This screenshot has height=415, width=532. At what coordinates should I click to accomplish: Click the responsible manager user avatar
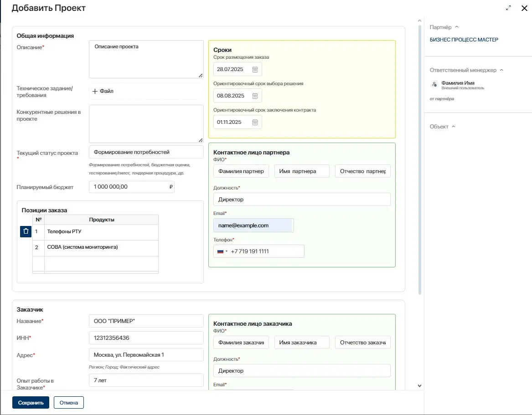(434, 85)
